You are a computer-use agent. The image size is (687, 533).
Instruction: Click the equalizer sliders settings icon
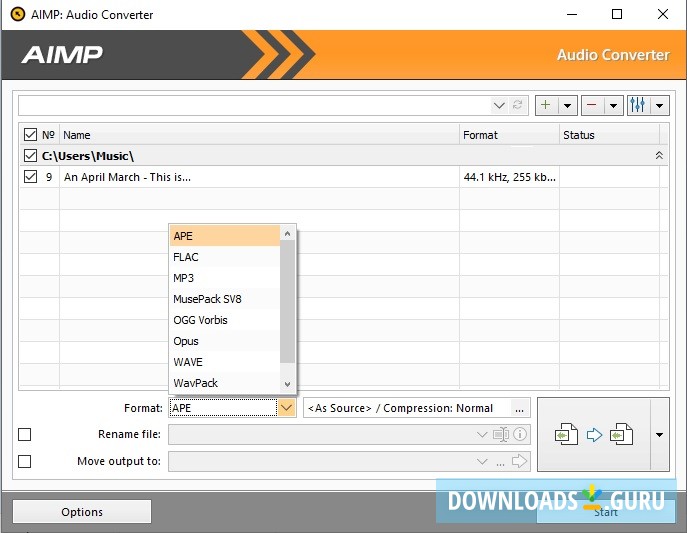point(637,105)
